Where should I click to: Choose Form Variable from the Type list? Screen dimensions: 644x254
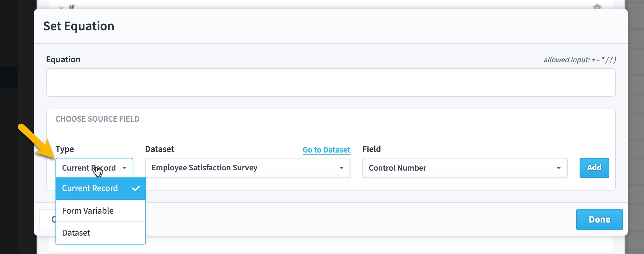101,211
